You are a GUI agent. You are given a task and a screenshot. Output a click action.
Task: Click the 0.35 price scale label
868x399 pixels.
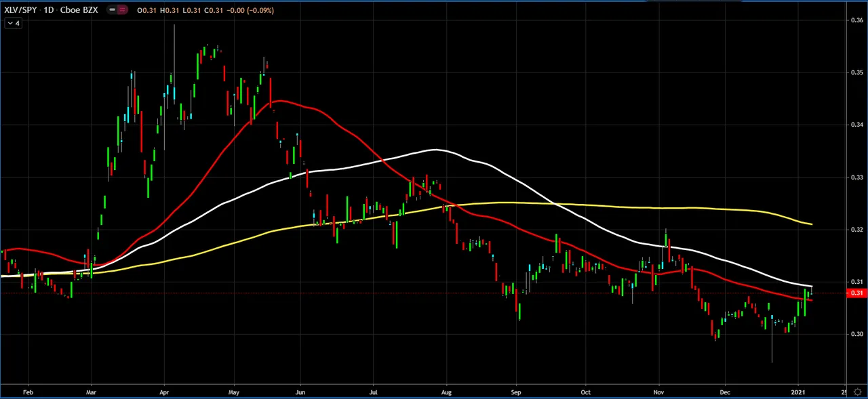tap(857, 72)
